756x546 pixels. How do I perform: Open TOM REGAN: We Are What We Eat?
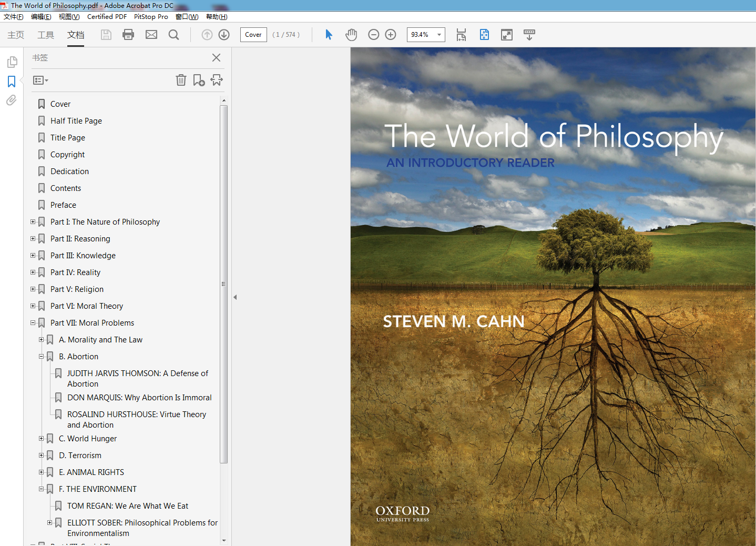[128, 506]
